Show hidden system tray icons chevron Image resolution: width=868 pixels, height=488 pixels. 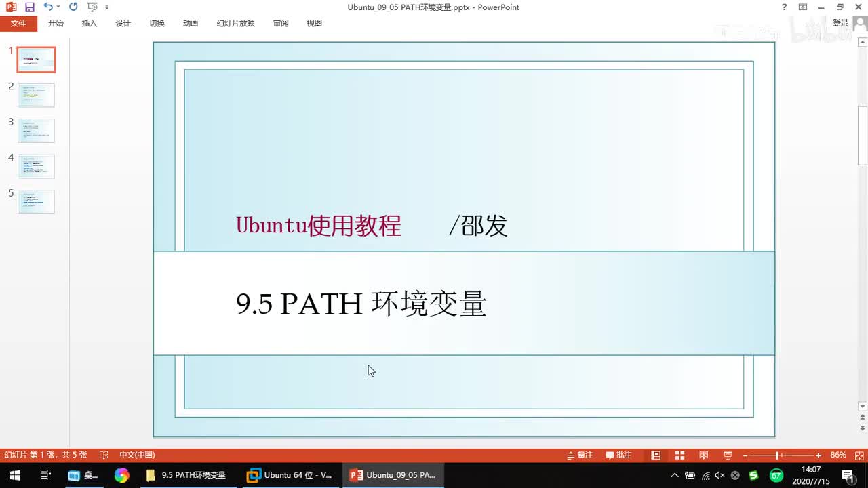[674, 475]
